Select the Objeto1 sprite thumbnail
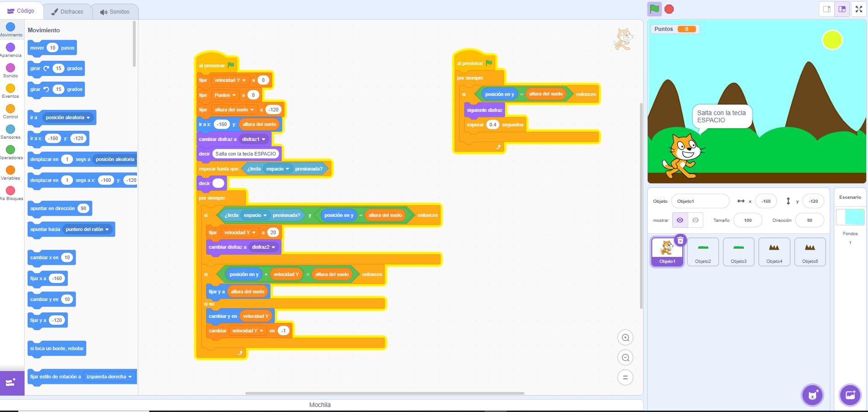This screenshot has width=868, height=412. [667, 252]
